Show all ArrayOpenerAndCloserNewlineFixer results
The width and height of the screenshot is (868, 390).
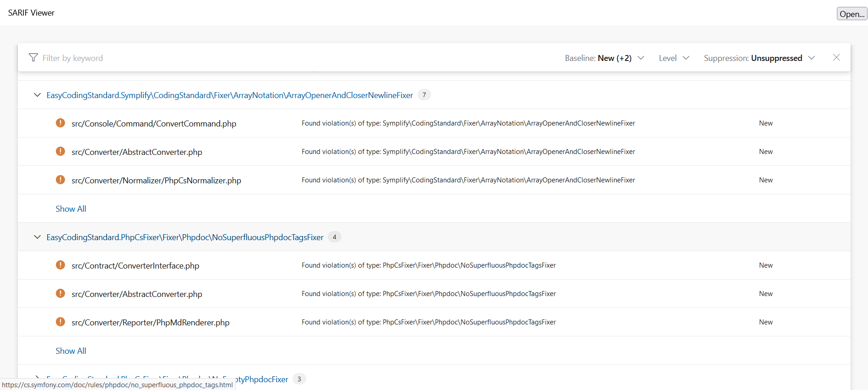pos(71,209)
